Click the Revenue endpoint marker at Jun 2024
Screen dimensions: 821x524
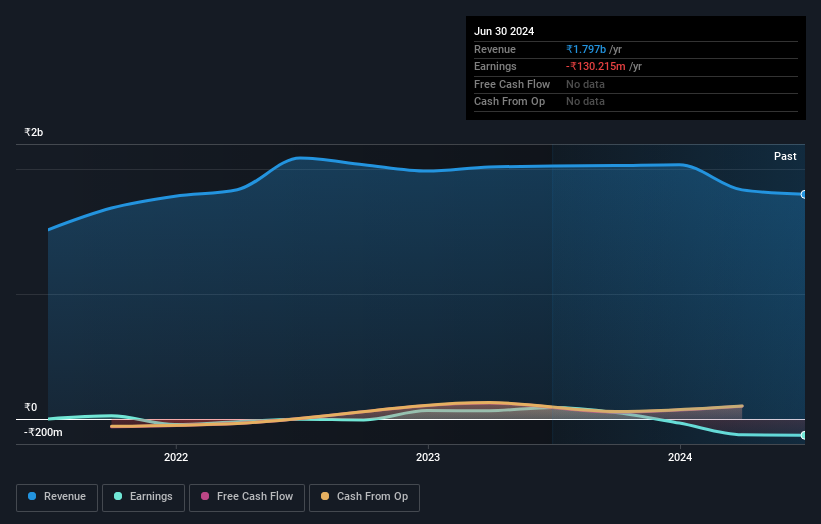tap(804, 195)
